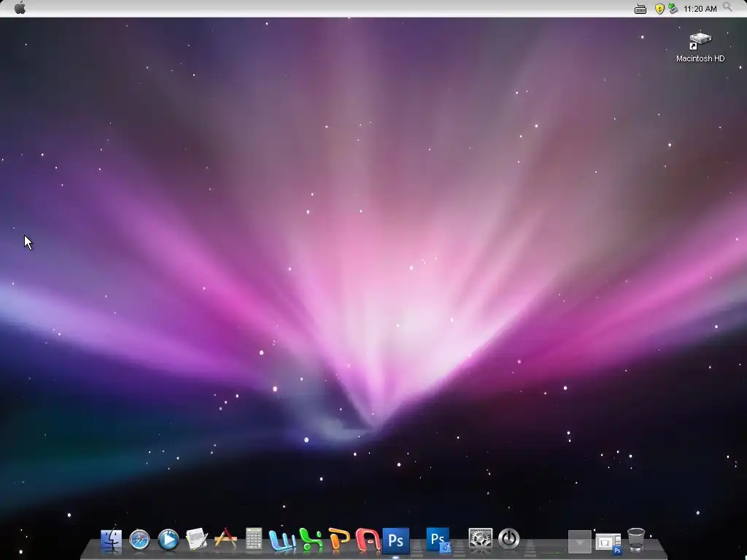The image size is (747, 560).
Task: Open Spotlight search magnifier icon
Action: pos(727,7)
